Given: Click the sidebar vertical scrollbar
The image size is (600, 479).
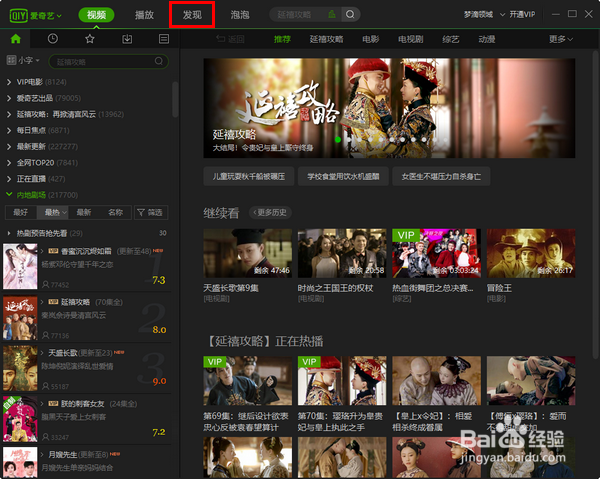Looking at the screenshot, I should click(175, 99).
